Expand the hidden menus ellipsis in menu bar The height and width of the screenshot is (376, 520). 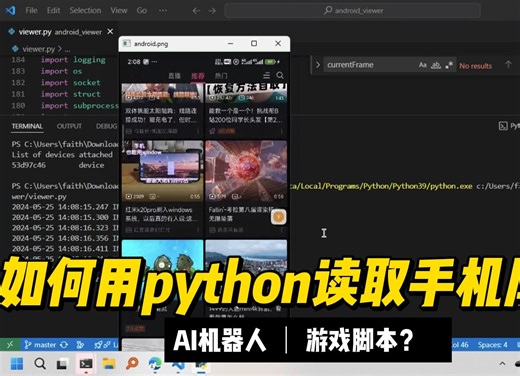(163, 10)
